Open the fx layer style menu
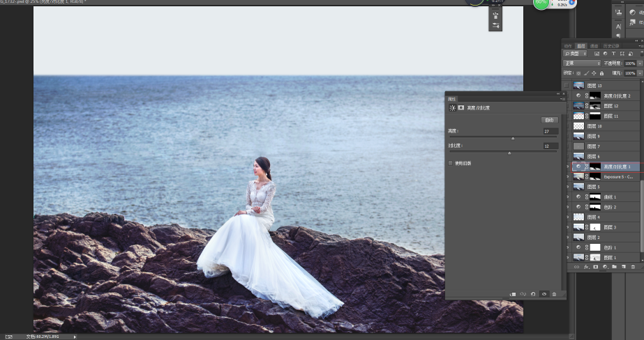 [x=587, y=267]
